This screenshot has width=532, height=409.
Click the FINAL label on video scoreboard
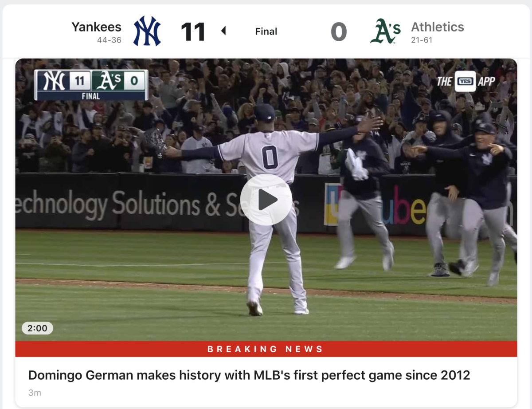pos(91,96)
